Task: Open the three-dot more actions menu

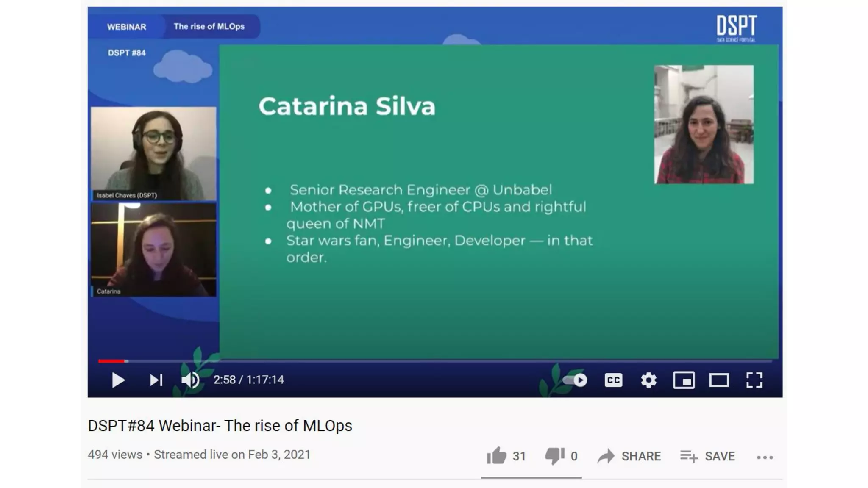Action: tap(765, 457)
